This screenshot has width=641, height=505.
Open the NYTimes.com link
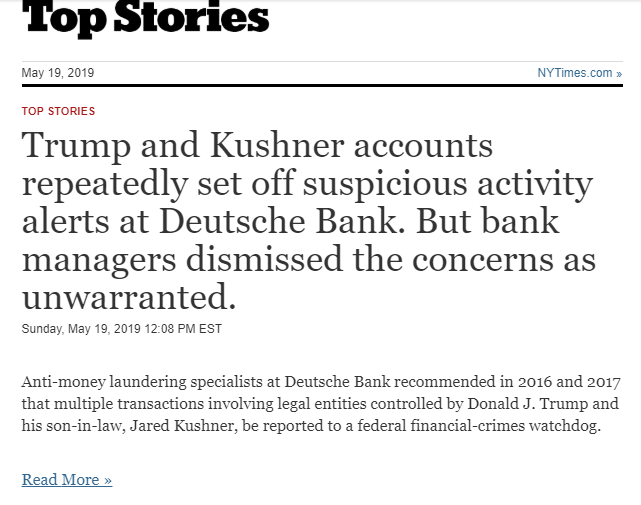pos(579,73)
